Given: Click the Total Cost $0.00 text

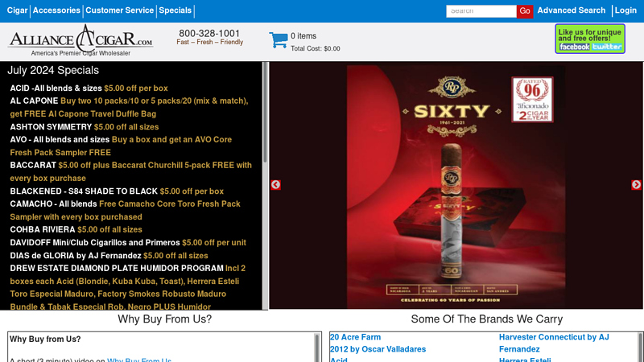Looking at the screenshot, I should coord(316,48).
